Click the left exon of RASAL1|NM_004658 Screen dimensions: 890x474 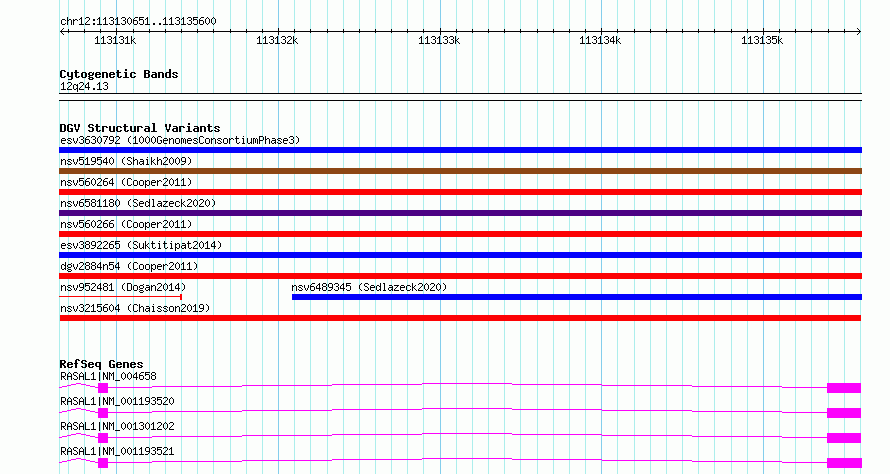point(103,388)
